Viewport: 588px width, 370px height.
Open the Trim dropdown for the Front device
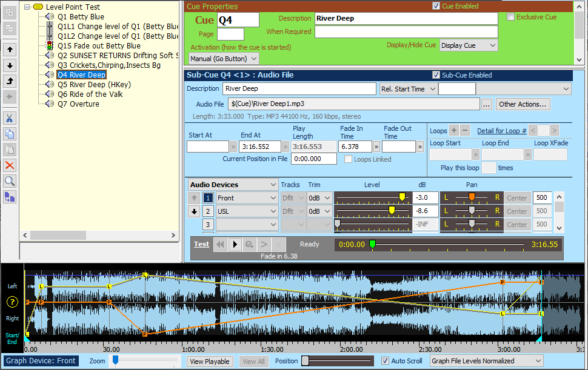click(319, 198)
